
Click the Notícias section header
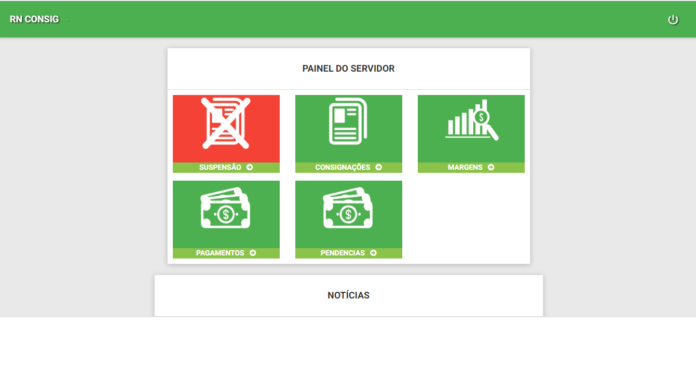348,295
